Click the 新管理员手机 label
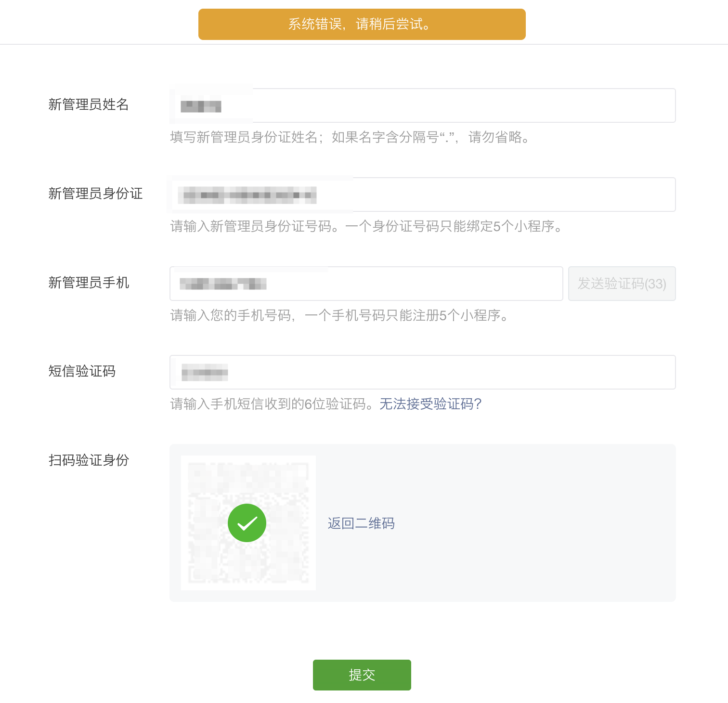Viewport: 728px width, 703px height. coord(89,283)
